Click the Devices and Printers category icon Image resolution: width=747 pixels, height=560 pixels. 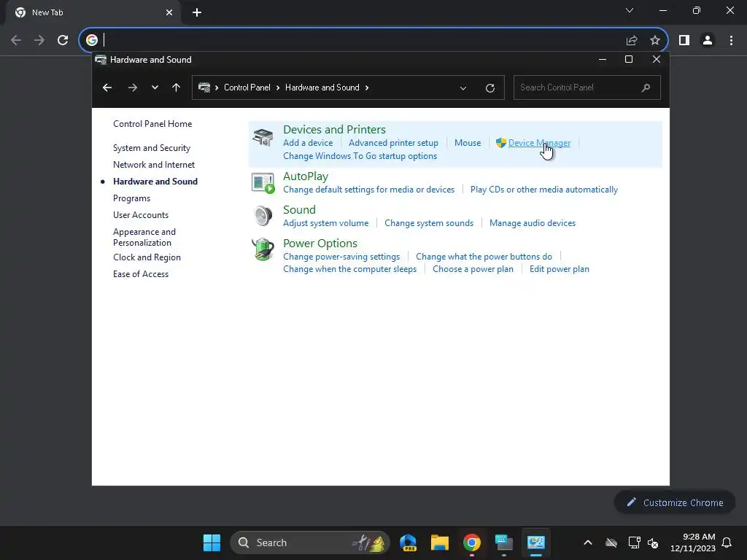[x=263, y=137]
